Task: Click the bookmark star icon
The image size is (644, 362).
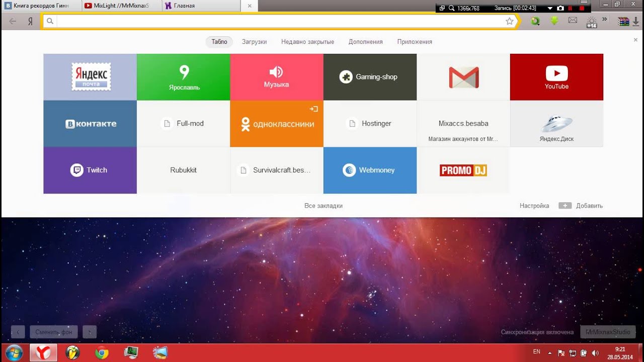Action: pos(510,21)
